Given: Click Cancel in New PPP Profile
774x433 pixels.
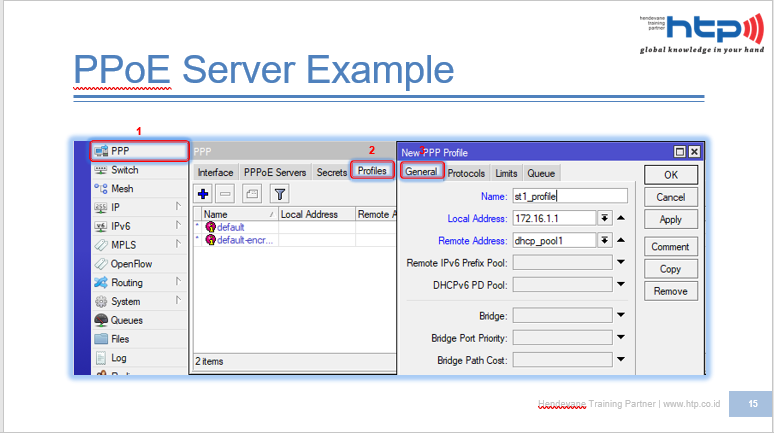Looking at the screenshot, I should pyautogui.click(x=671, y=197).
